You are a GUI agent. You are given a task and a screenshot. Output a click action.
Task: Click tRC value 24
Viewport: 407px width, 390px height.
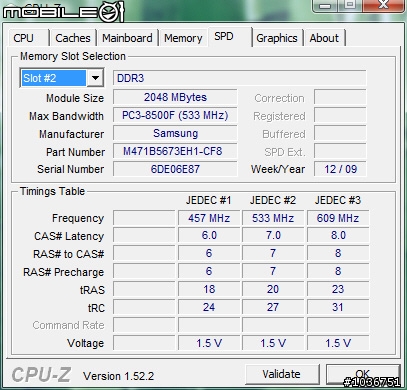click(209, 307)
